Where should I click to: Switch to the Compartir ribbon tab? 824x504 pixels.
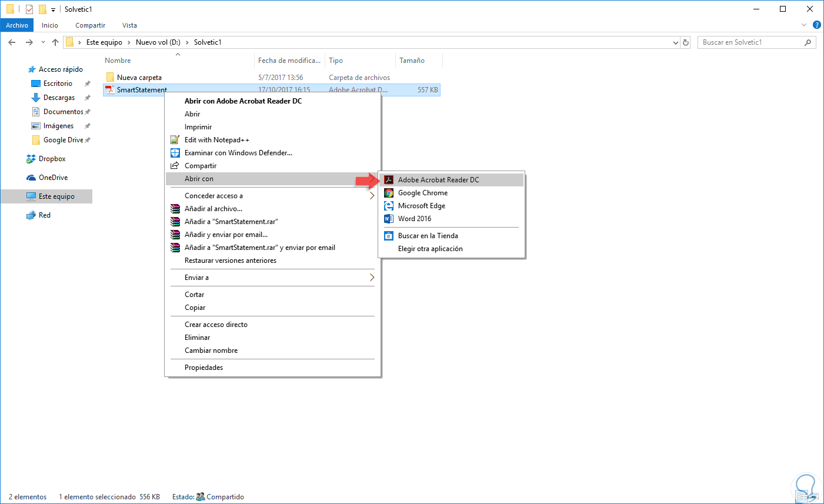coord(90,25)
